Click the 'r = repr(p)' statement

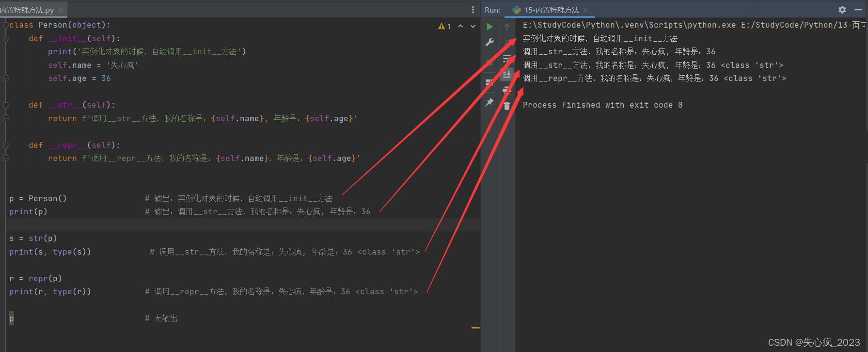35,278
